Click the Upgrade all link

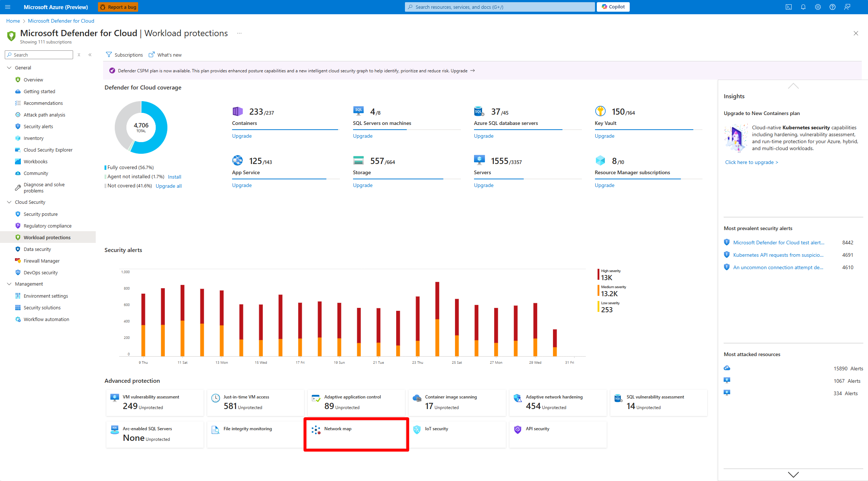pyautogui.click(x=168, y=186)
